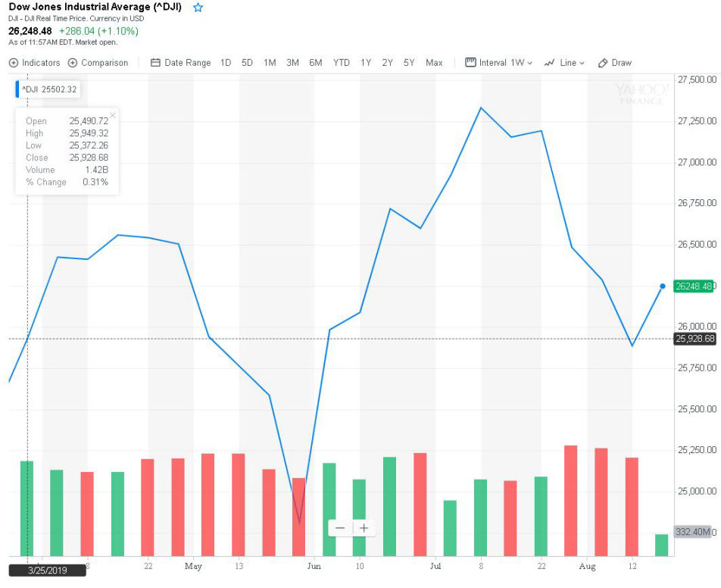
Task: Click the Line chart zigzag icon
Action: click(x=549, y=63)
